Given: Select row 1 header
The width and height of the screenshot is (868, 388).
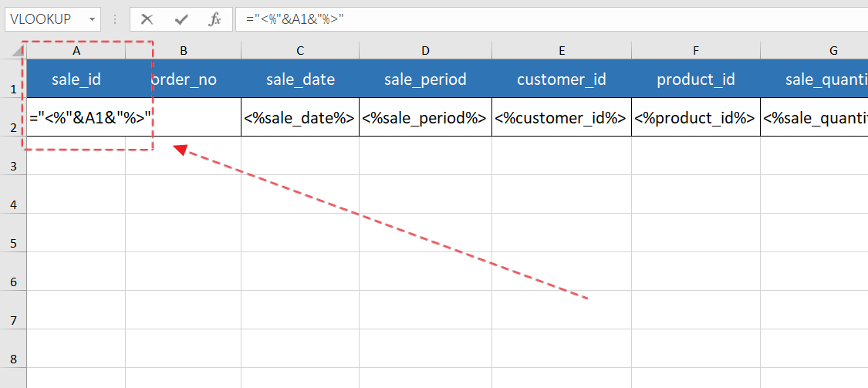Looking at the screenshot, I should tap(13, 79).
